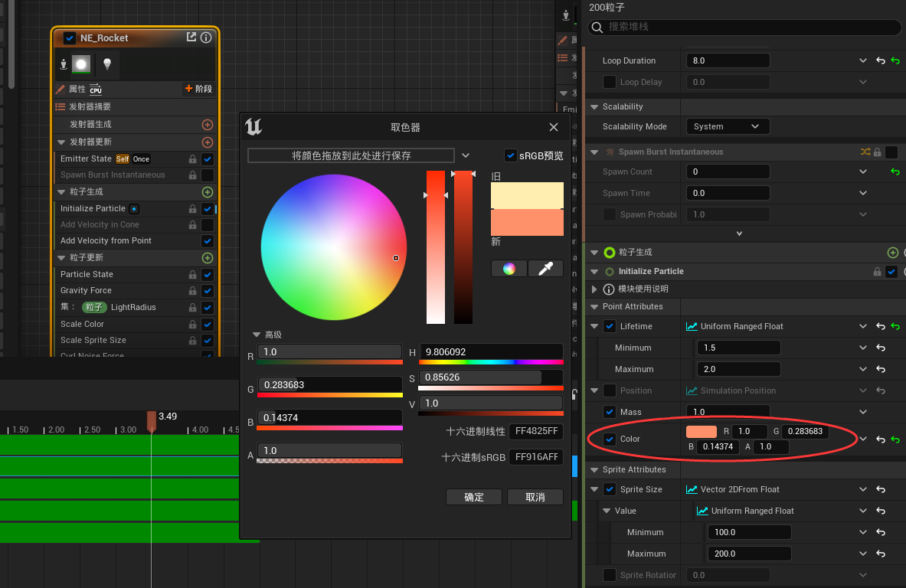Collapse the 高级 advanced section

[x=257, y=335]
